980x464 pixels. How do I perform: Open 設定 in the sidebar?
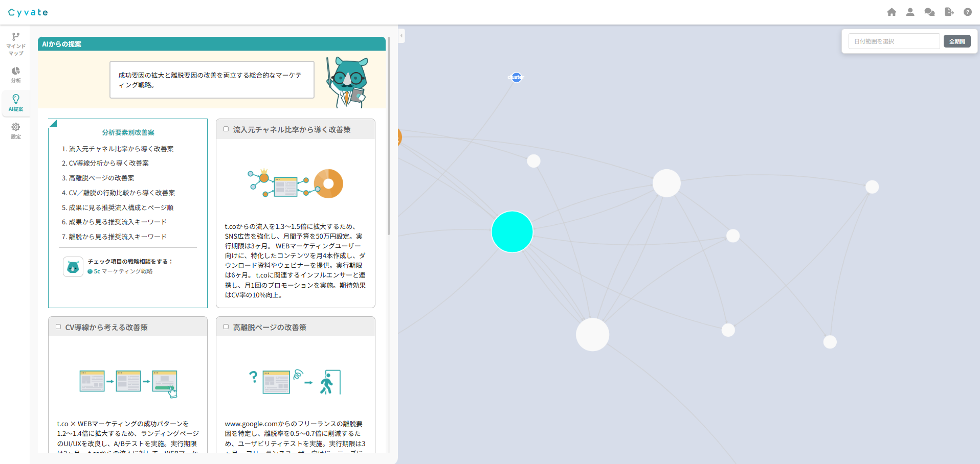point(16,131)
